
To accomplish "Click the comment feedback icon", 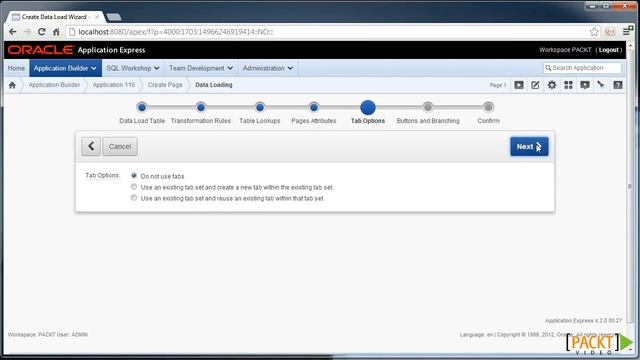I will (585, 85).
